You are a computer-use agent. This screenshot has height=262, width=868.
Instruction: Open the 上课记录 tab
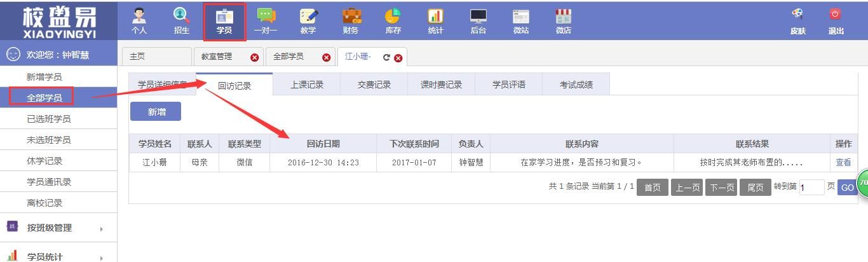tap(307, 85)
